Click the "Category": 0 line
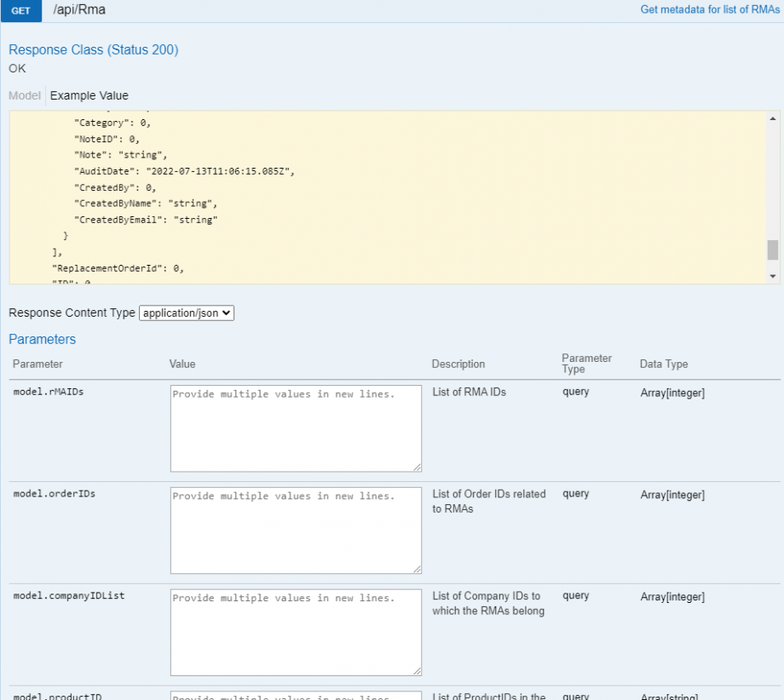 (112, 123)
